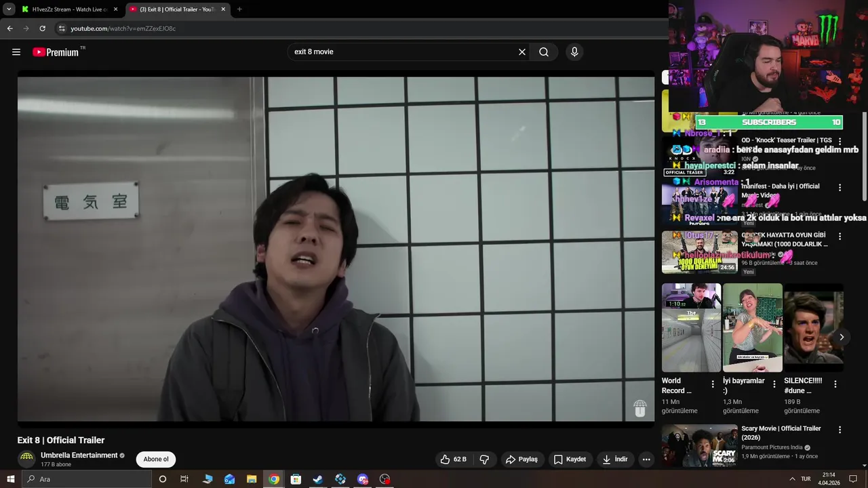Open options for SILENCE!!!!! #dune short
Viewport: 868px width, 488px height.
click(x=835, y=384)
